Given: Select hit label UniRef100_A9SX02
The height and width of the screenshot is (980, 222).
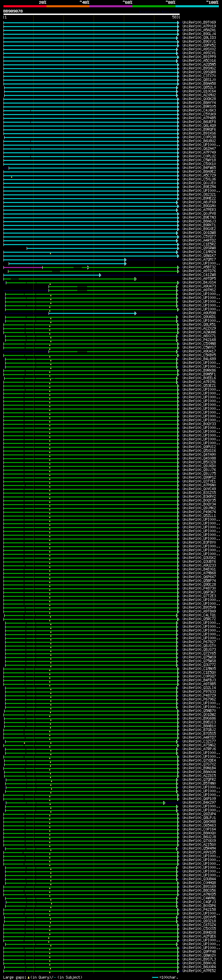Looking at the screenshot, I should pyautogui.click(x=199, y=49).
